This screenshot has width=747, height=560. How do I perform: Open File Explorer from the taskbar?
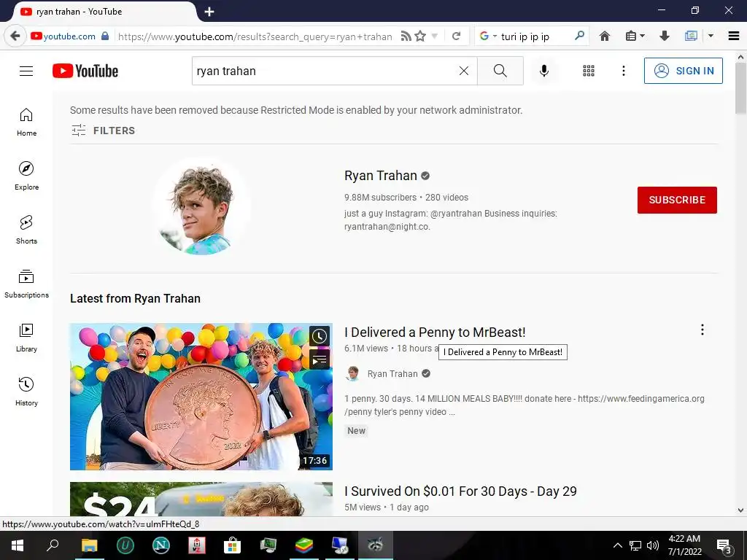[89, 545]
